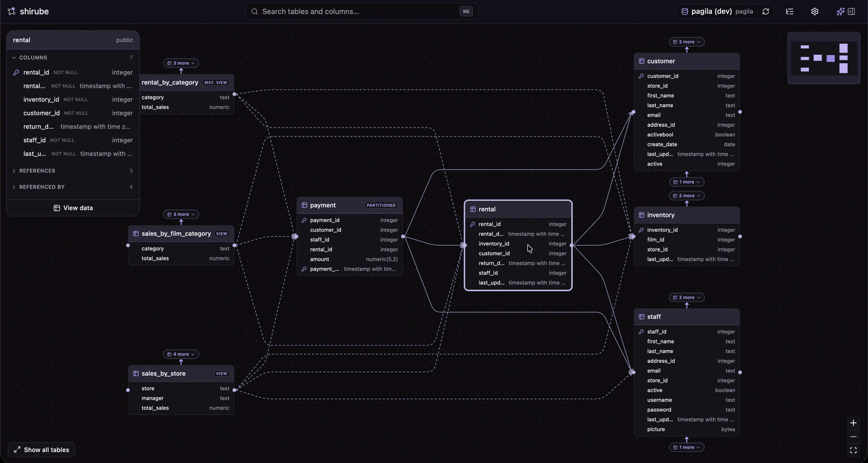Open View data for rental
868x463 pixels.
(x=73, y=208)
